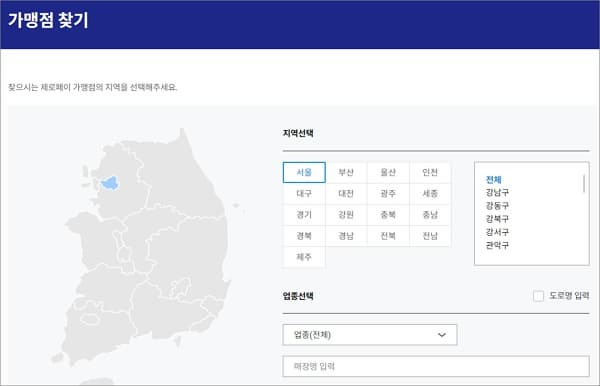The width and height of the screenshot is (600, 386).
Task: Click the 지역선택 heading
Action: point(298,133)
